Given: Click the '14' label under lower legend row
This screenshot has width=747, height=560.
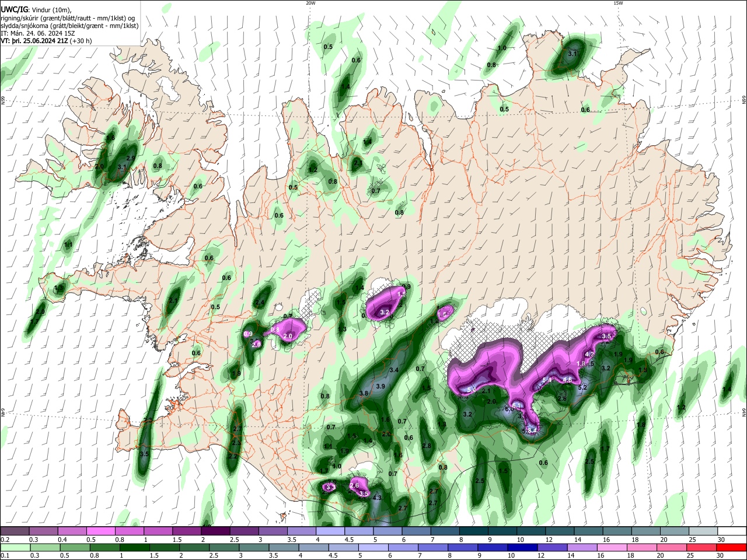Looking at the screenshot, I should pos(571,555).
